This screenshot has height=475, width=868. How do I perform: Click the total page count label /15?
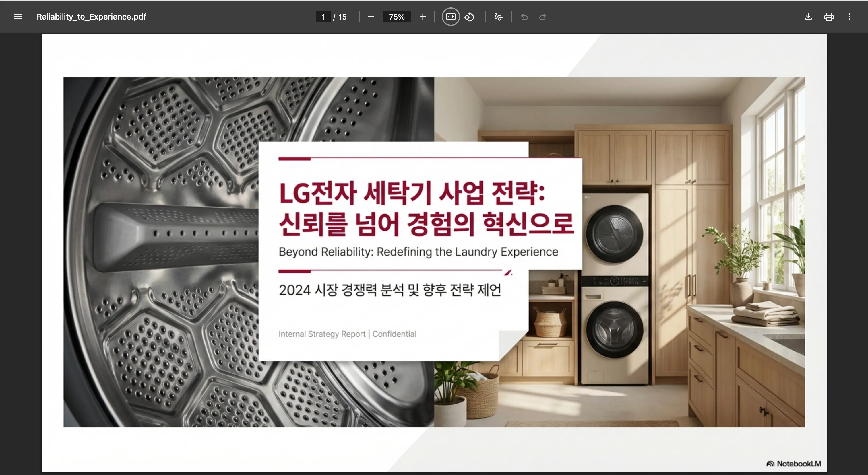click(x=340, y=17)
